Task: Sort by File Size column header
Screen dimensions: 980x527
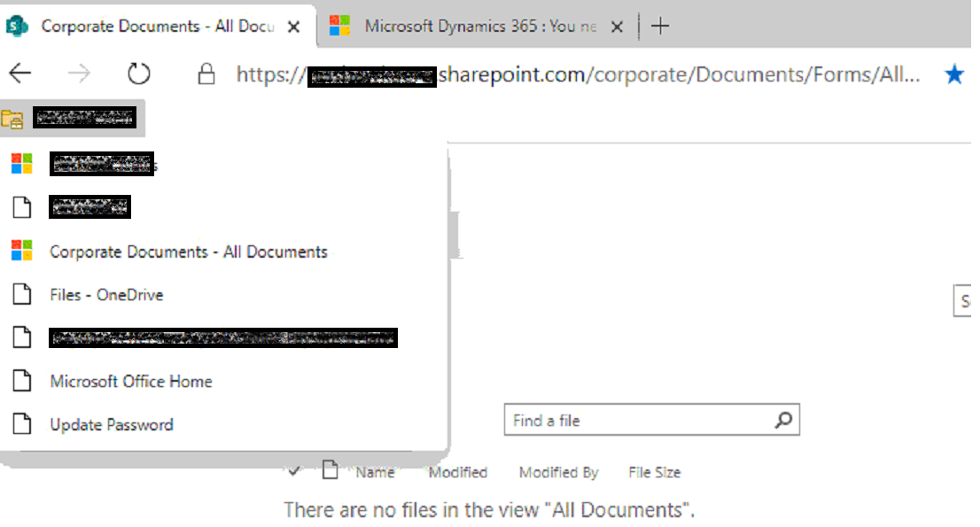Action: (x=655, y=473)
